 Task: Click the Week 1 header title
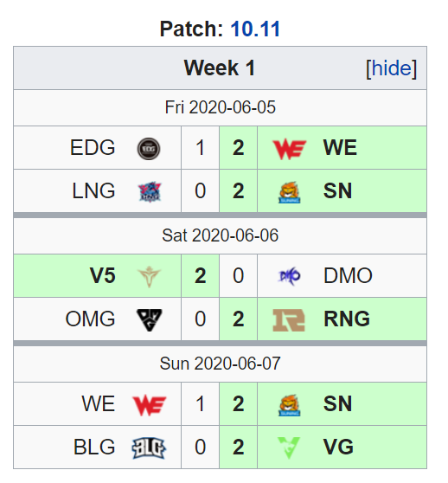click(x=220, y=68)
